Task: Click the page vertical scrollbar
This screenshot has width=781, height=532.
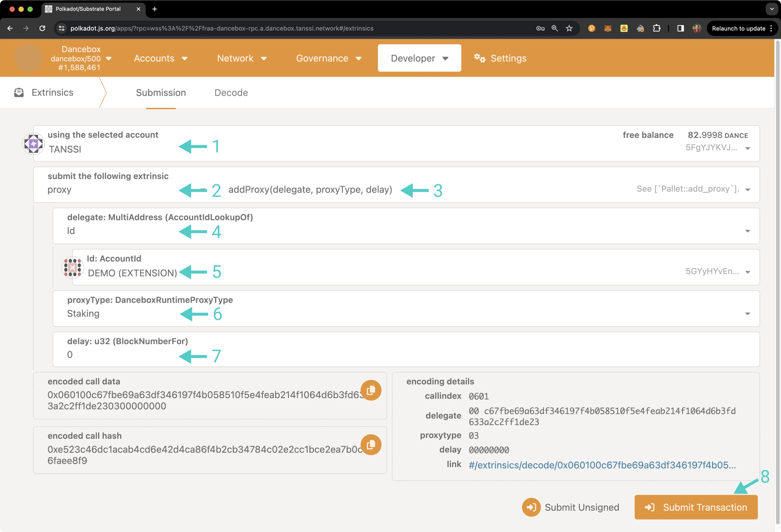Action: (x=777, y=282)
